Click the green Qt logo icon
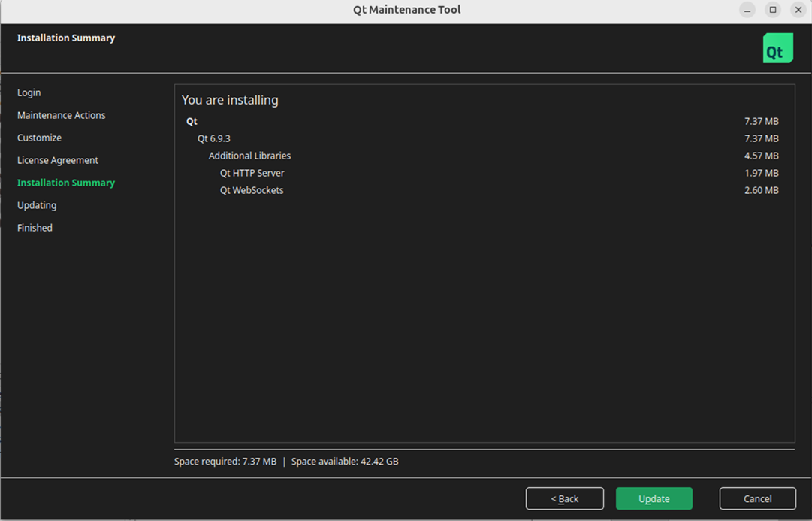Image resolution: width=812 pixels, height=521 pixels. tap(777, 48)
